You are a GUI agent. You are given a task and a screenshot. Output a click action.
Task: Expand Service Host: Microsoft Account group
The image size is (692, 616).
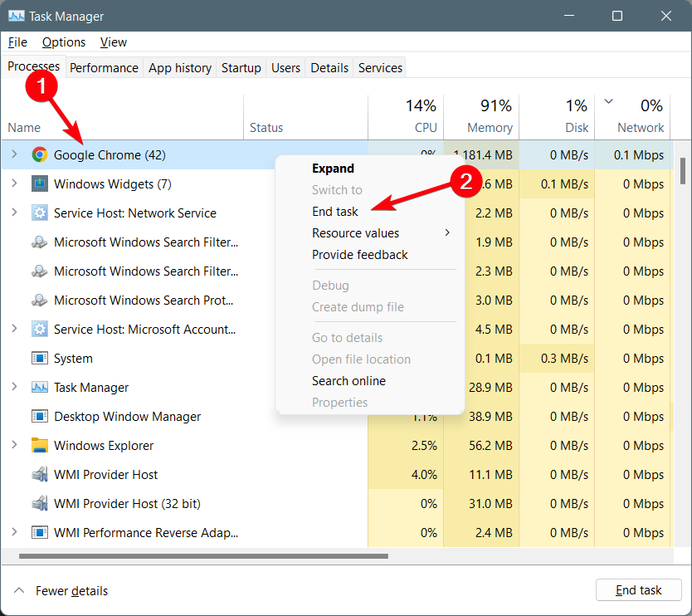[x=15, y=329]
